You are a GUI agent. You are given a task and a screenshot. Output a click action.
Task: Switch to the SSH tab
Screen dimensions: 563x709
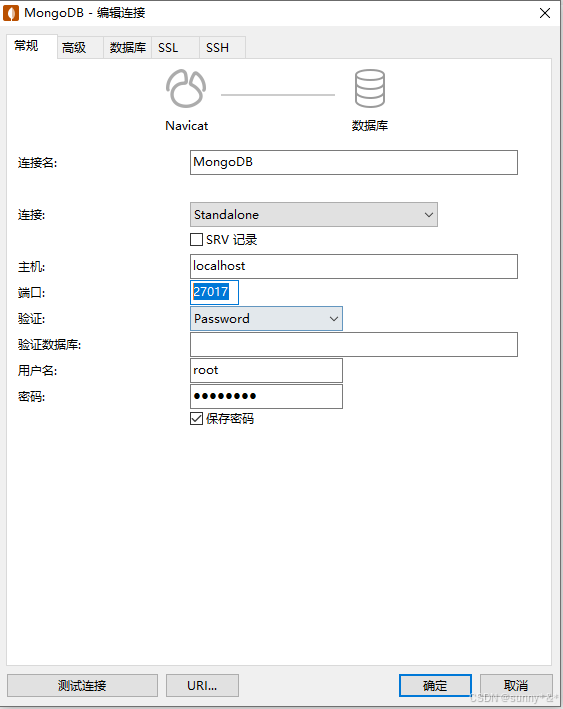pyautogui.click(x=222, y=47)
